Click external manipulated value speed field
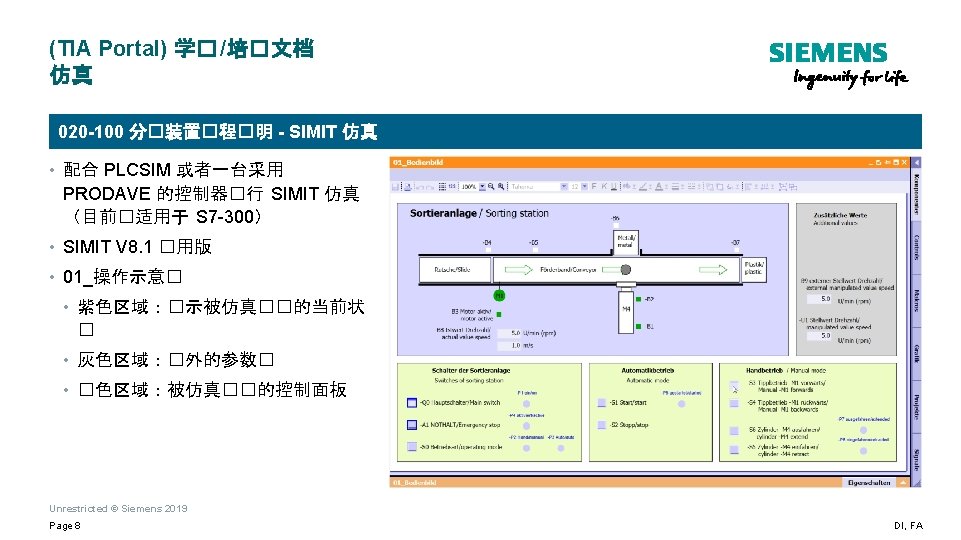The height and width of the screenshot is (540, 961). pyautogui.click(x=819, y=299)
